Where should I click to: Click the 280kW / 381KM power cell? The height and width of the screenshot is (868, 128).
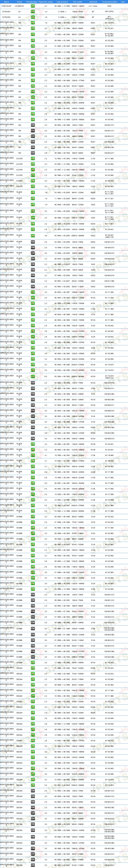click(x=78, y=377)
